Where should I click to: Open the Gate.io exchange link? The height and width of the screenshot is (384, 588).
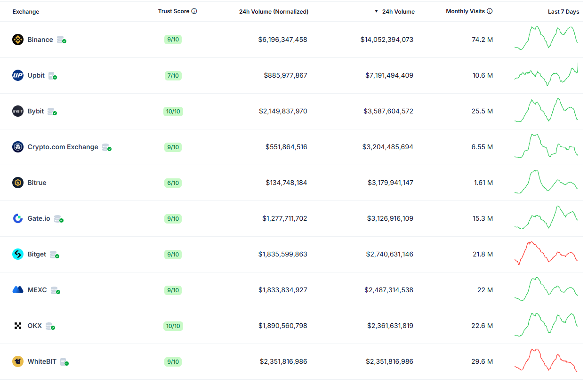pyautogui.click(x=39, y=218)
